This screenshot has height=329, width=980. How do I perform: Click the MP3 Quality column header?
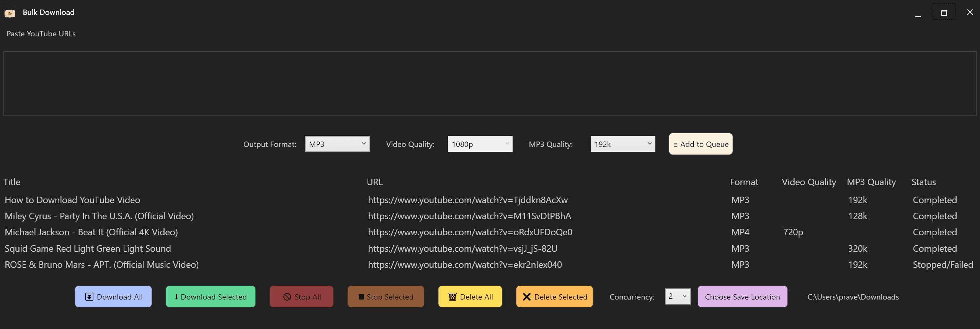point(871,182)
